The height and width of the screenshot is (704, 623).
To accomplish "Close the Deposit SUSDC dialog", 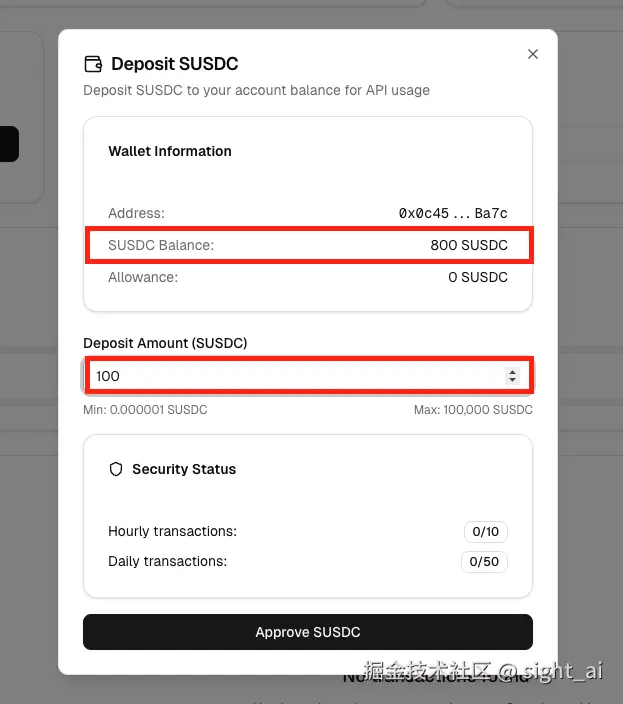I will (532, 54).
